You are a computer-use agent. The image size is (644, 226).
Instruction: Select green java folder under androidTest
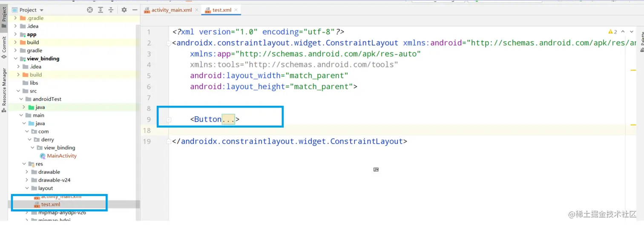[x=40, y=107]
